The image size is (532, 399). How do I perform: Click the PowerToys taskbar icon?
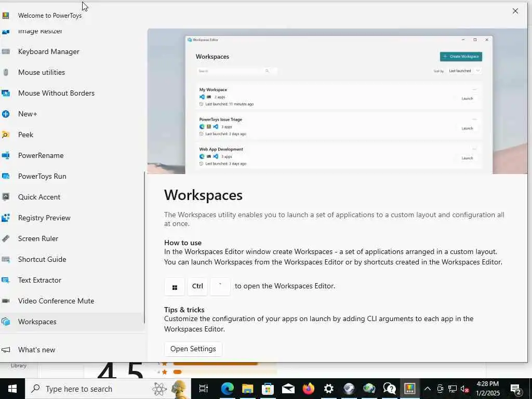click(x=409, y=389)
